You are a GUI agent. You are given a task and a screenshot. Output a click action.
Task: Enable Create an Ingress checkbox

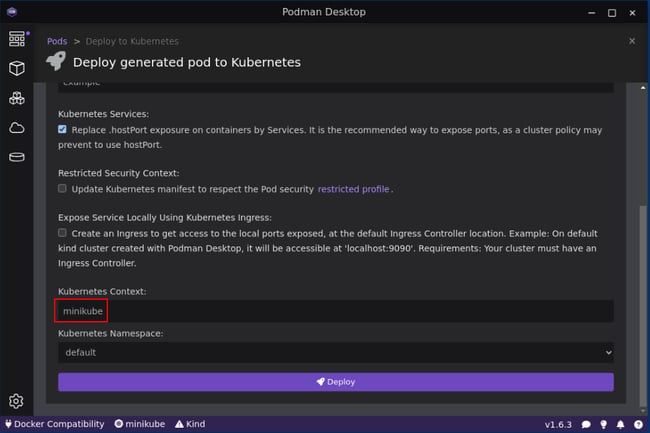click(x=63, y=232)
